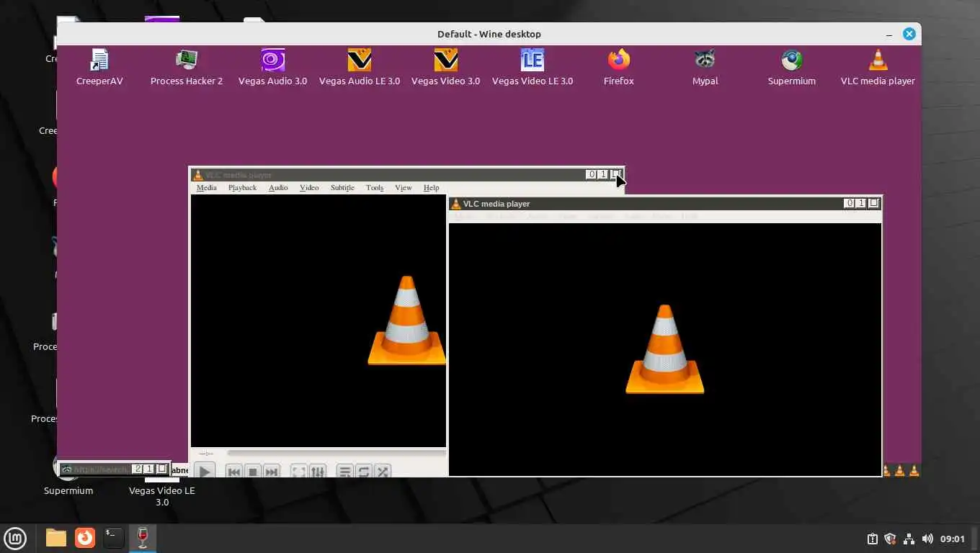Click the front VLC media player title bar
Viewport: 980px width, 553px height.
point(665,204)
